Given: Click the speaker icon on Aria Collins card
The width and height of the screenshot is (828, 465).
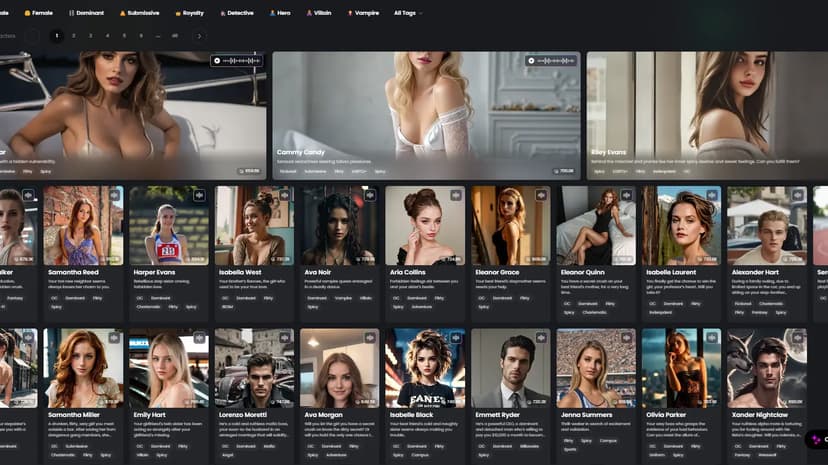Looking at the screenshot, I should [456, 195].
